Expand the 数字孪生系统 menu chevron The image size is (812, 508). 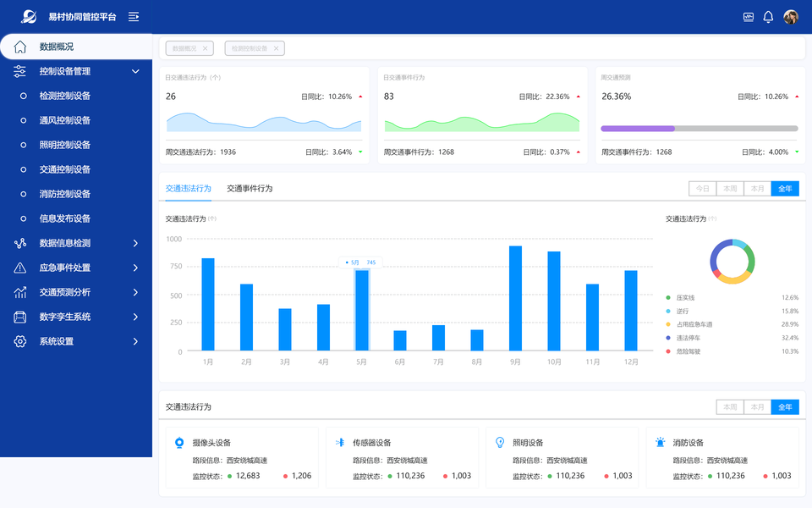pyautogui.click(x=135, y=317)
